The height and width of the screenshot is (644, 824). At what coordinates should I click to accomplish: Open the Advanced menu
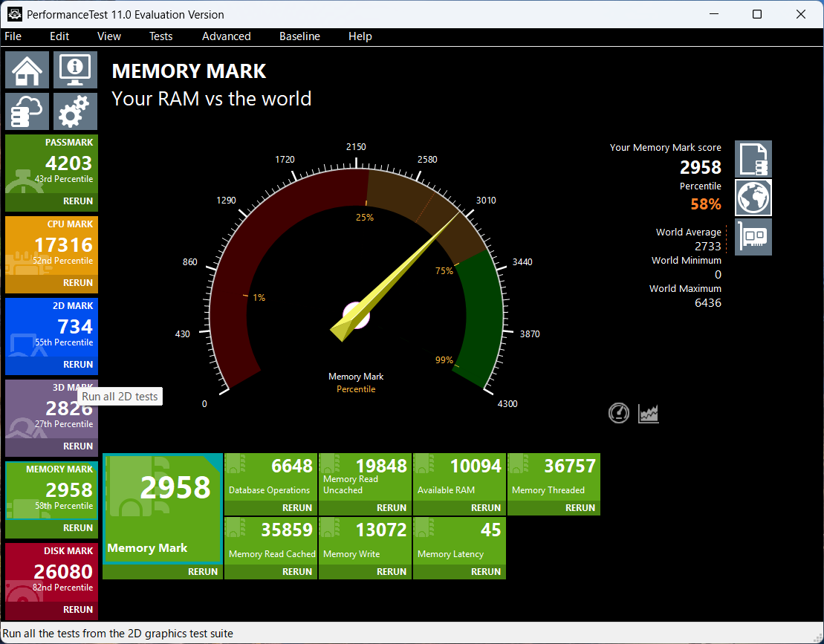(x=226, y=36)
